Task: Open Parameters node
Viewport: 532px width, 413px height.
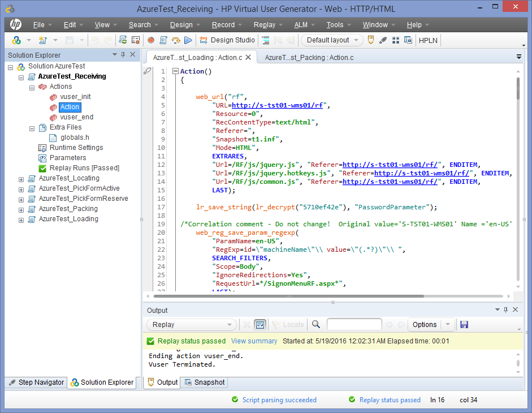Action: (x=68, y=158)
